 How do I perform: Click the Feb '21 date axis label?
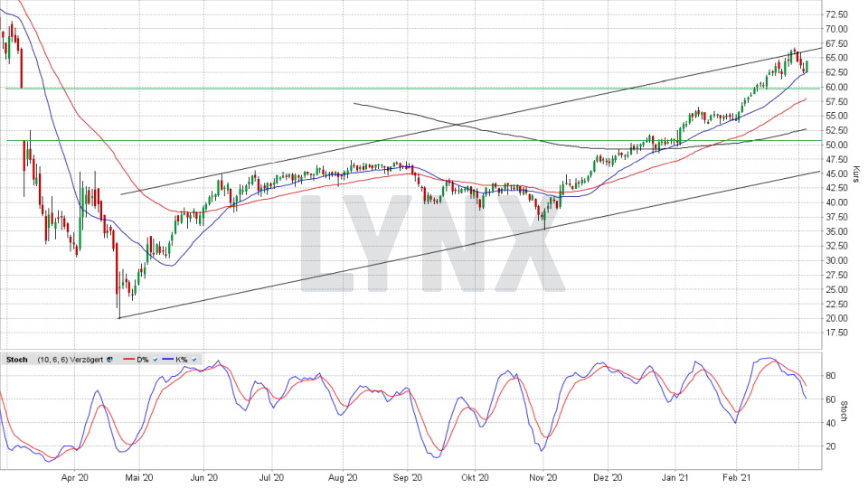[x=738, y=477]
